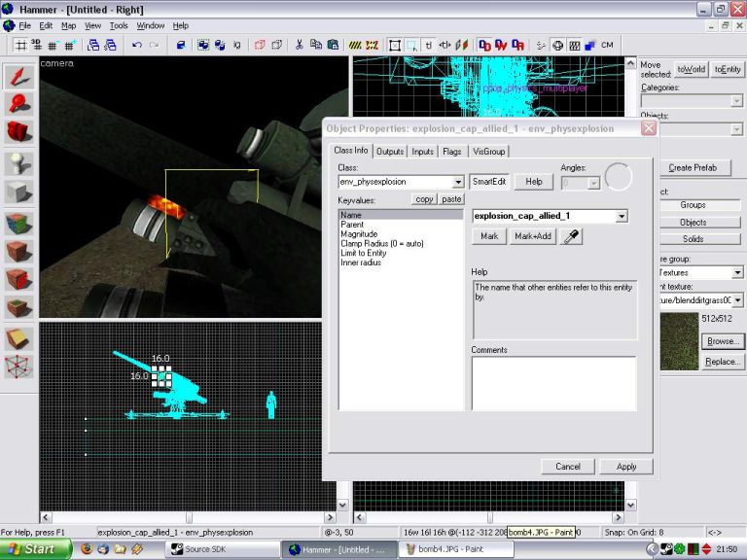Click inside the Comments text box
This screenshot has height=560, width=747.
[553, 383]
